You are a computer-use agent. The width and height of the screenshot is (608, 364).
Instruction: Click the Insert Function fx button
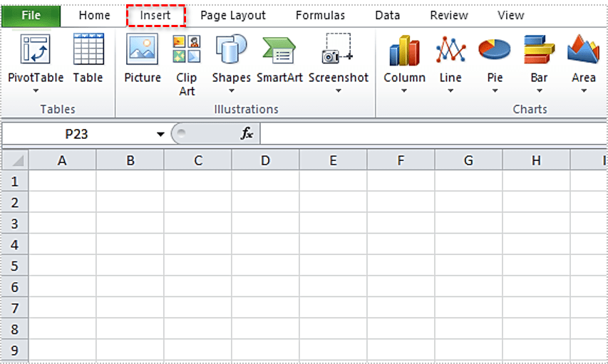coord(247,134)
